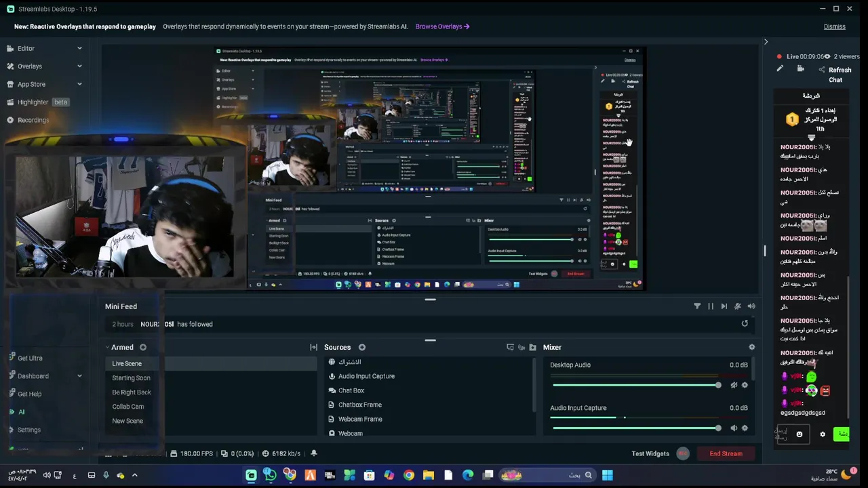Open Audio Input Capture settings gear
The height and width of the screenshot is (488, 868).
pyautogui.click(x=745, y=428)
